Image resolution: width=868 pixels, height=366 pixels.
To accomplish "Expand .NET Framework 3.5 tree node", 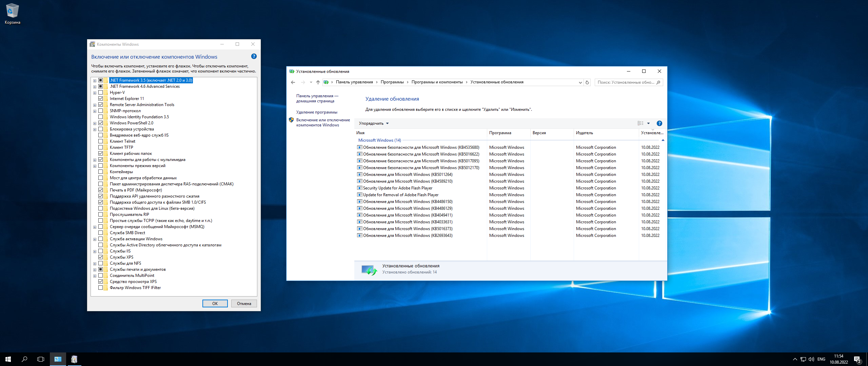I will (95, 81).
